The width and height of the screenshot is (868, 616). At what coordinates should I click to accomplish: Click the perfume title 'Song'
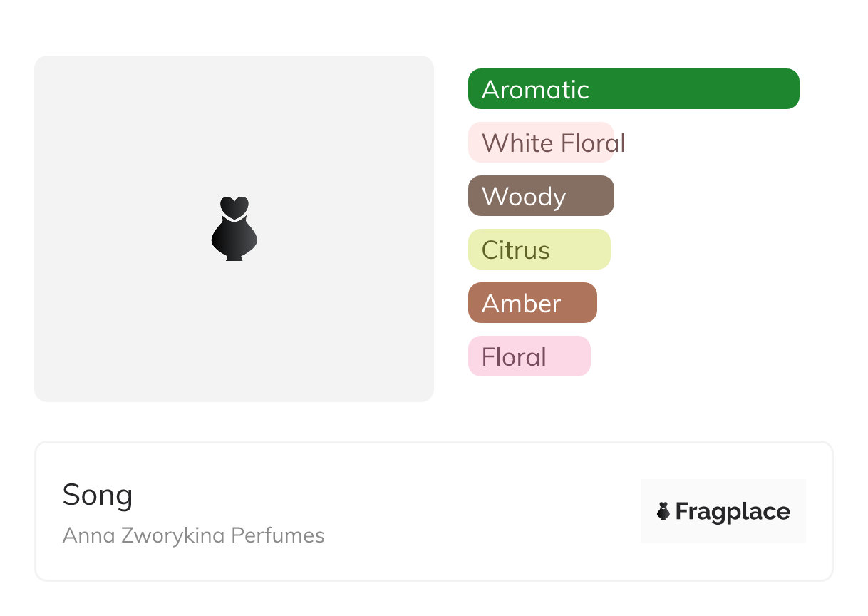(x=98, y=495)
